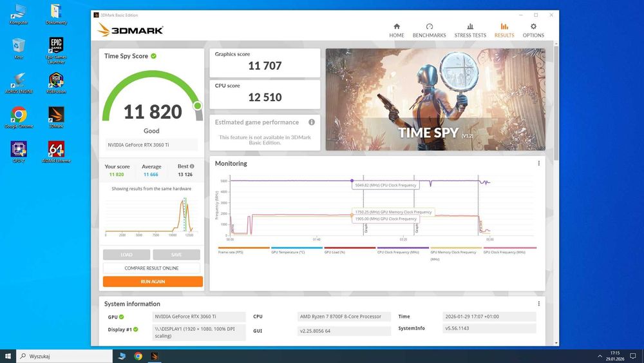Image resolution: width=644 pixels, height=363 pixels.
Task: Click the Wyszukaj taskbar search box
Action: [x=64, y=356]
